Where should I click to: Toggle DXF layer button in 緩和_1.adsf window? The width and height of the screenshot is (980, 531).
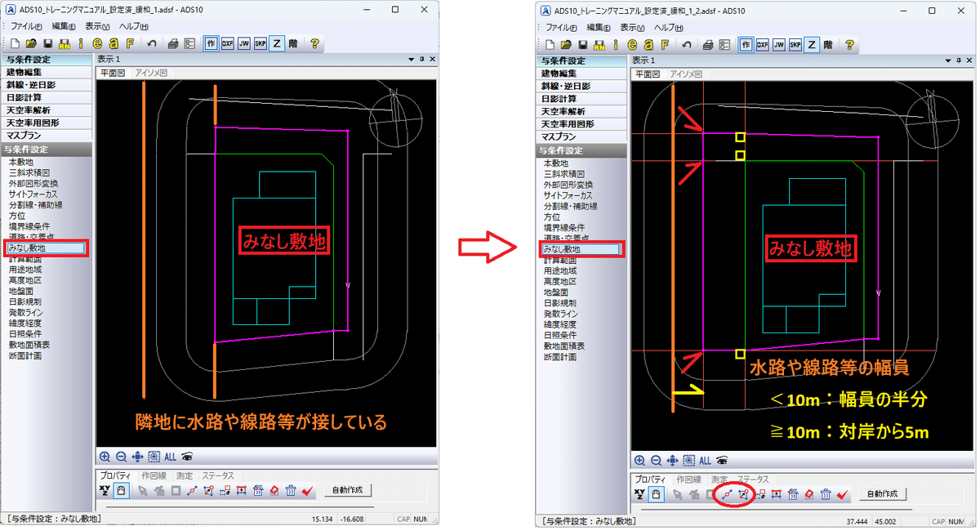click(228, 43)
